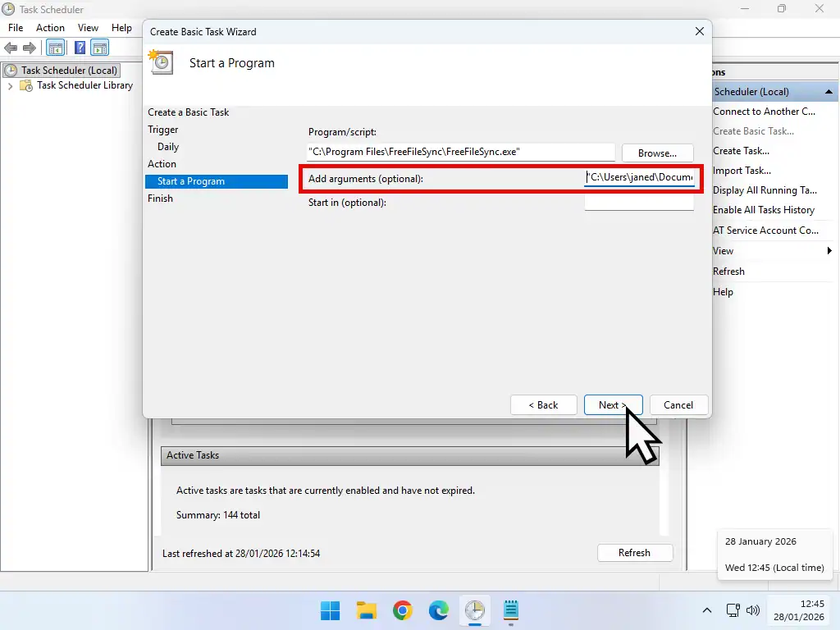Open the Action menu
The height and width of the screenshot is (630, 840).
coord(50,27)
